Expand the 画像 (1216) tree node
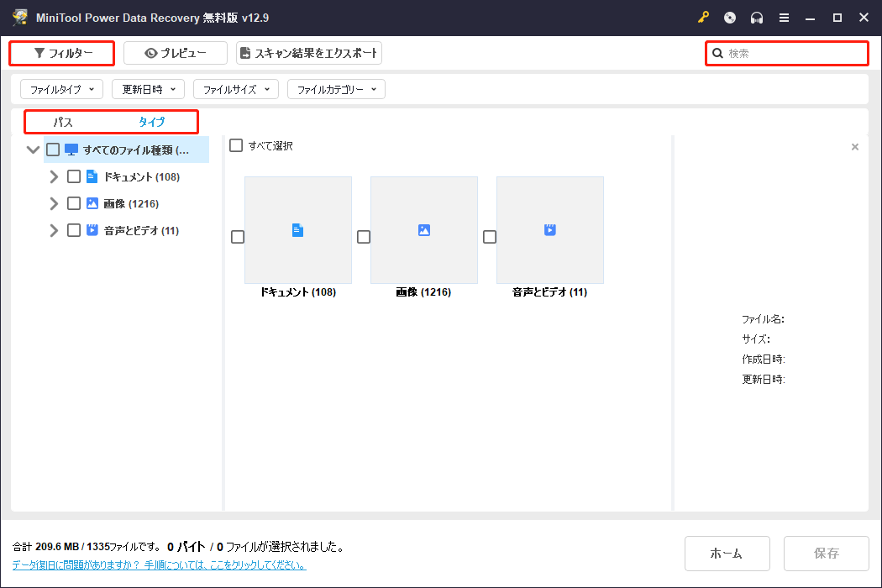This screenshot has width=882, height=588. (x=54, y=203)
